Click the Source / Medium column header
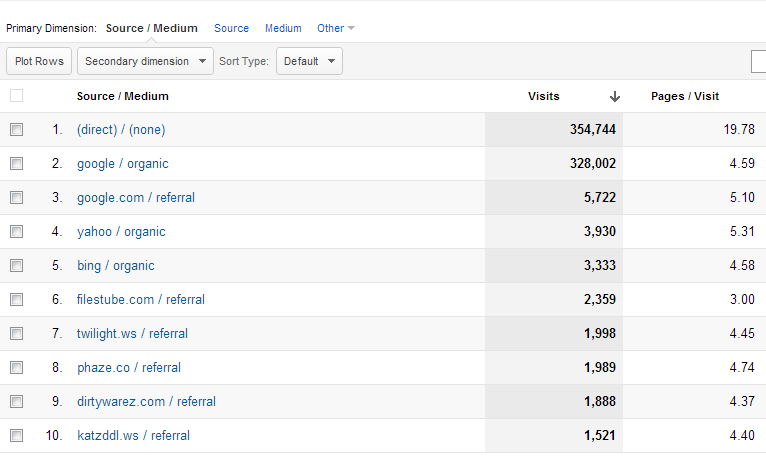The height and width of the screenshot is (460, 766). pos(123,97)
